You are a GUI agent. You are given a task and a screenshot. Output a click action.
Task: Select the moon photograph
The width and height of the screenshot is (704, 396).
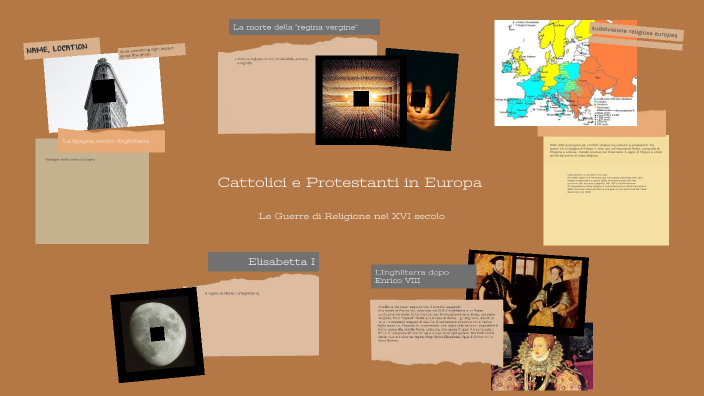(157, 334)
